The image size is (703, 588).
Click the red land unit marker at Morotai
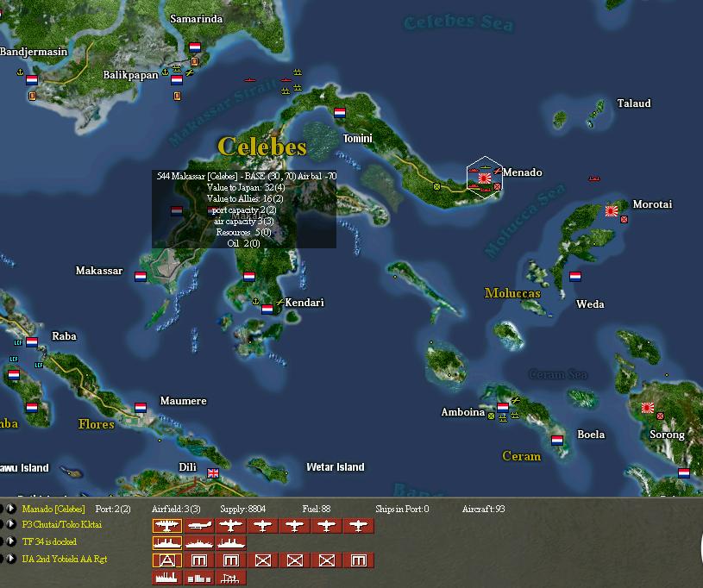[624, 219]
